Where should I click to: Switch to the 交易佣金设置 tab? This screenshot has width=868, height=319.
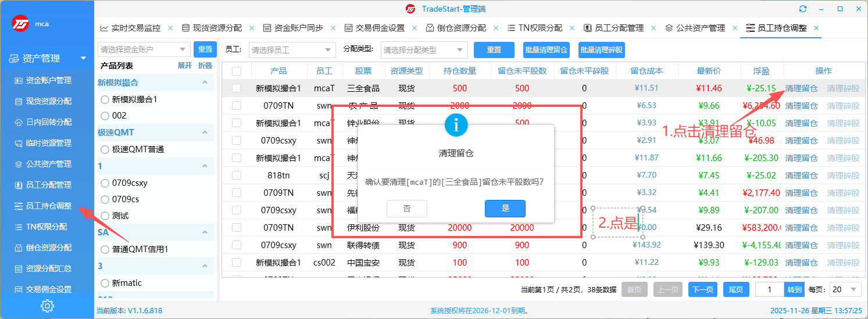(x=374, y=28)
